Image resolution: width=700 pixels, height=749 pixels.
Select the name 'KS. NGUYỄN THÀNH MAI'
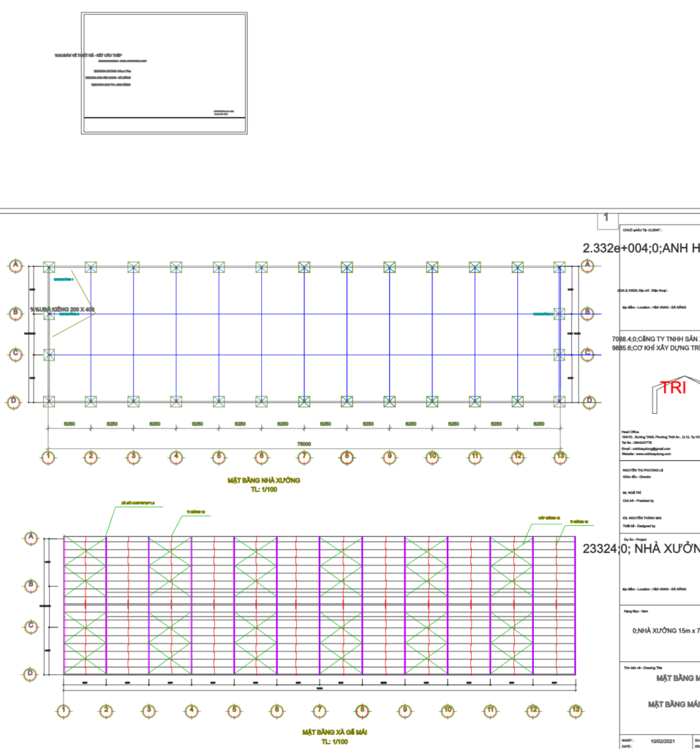(x=641, y=518)
